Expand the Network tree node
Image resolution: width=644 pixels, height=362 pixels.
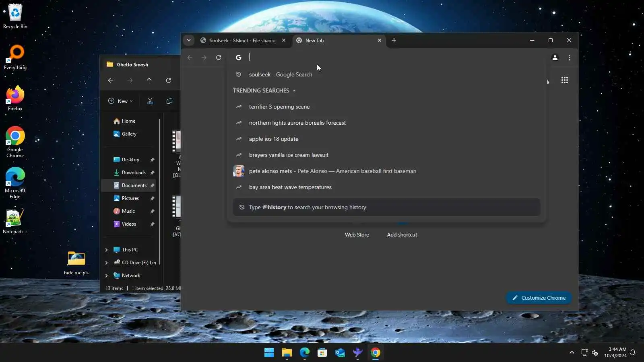tap(107, 276)
